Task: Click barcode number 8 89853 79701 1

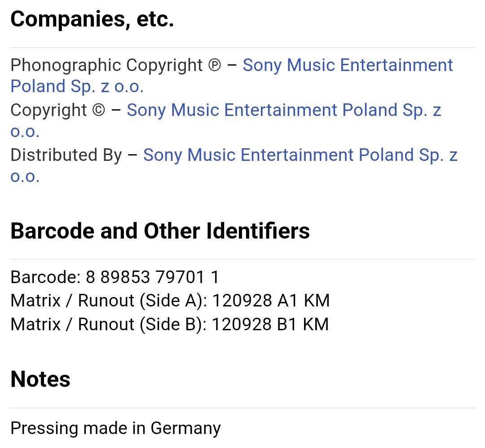Action: click(x=153, y=277)
